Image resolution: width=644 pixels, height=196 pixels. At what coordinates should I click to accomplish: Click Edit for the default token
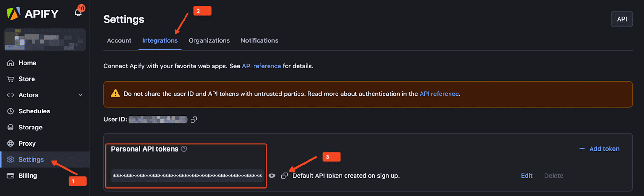[x=526, y=176]
